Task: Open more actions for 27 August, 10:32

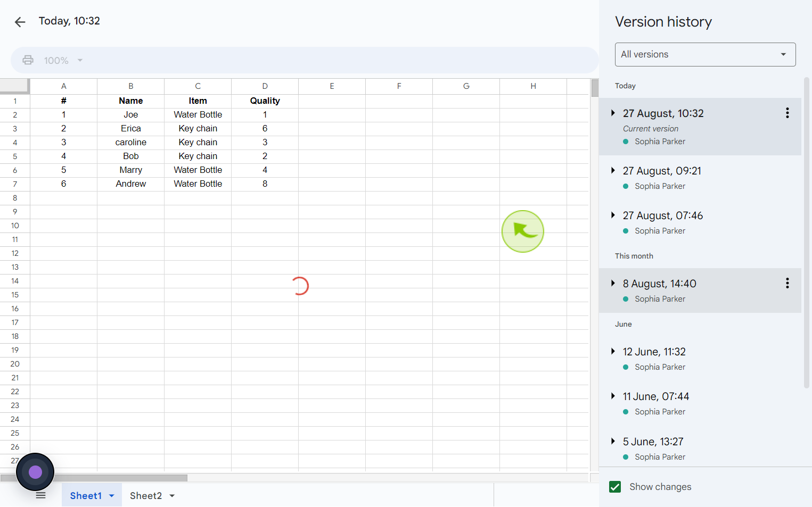Action: coord(787,113)
